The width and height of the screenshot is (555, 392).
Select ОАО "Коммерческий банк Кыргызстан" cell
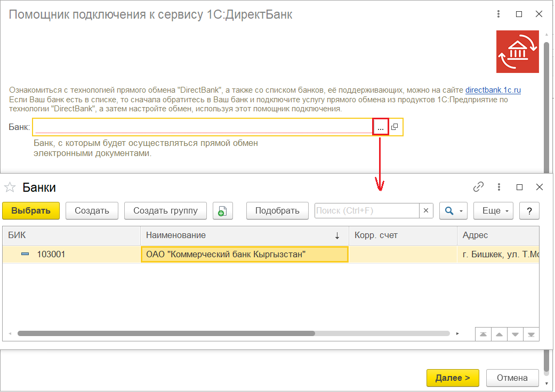[x=245, y=255]
